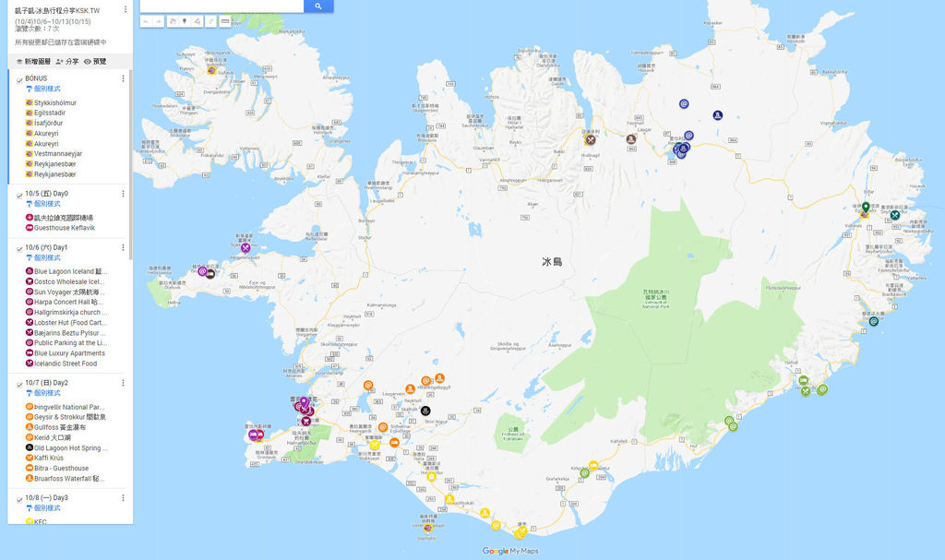Click the redo arrow in map toolbar
The image size is (945, 560).
tap(159, 21)
